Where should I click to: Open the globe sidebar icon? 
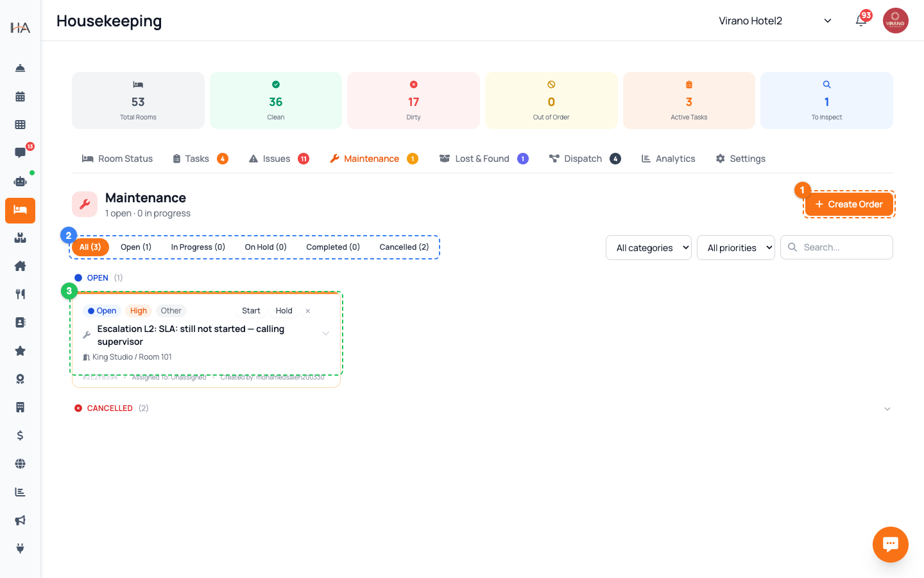pyautogui.click(x=20, y=464)
